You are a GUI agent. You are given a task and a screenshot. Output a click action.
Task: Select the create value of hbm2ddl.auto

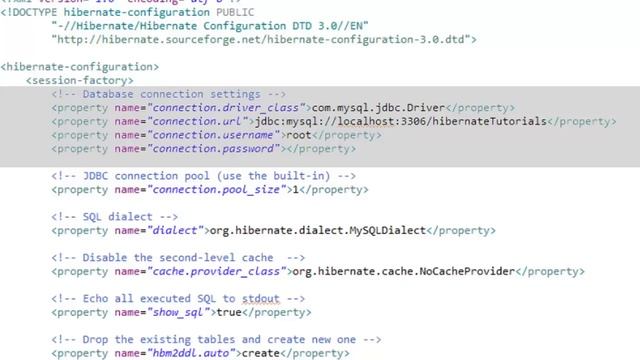coord(261,353)
